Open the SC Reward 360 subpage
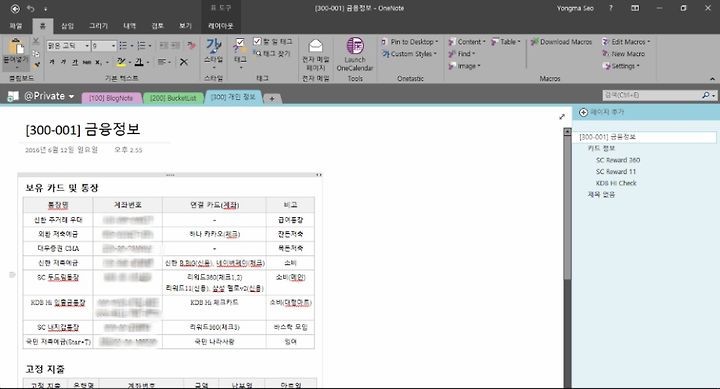This screenshot has width=720, height=389. [x=618, y=160]
